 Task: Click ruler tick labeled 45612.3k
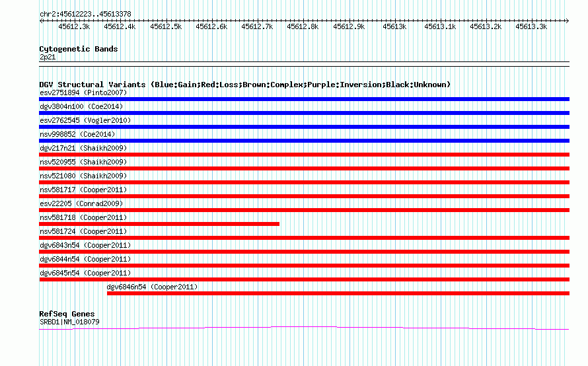[x=74, y=26]
